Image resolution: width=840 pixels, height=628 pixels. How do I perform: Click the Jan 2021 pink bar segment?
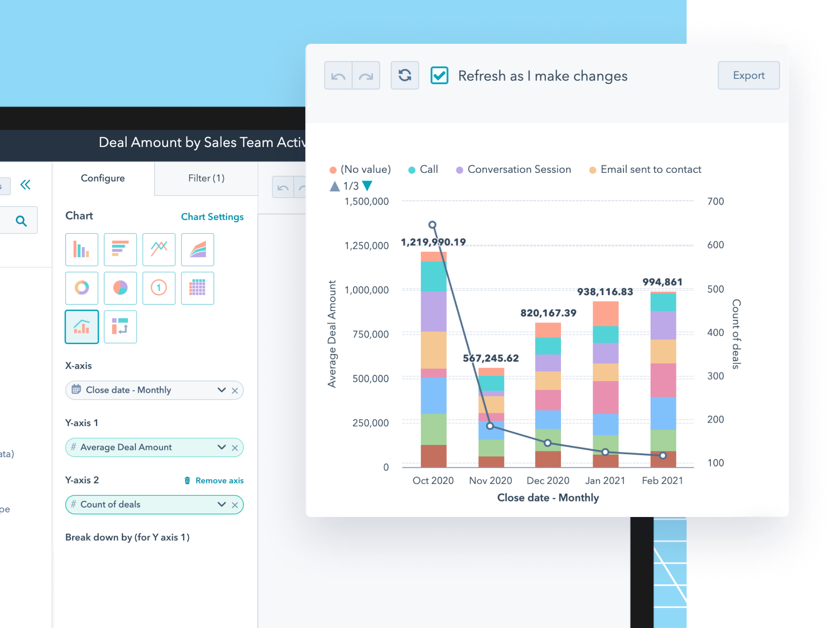click(605, 397)
